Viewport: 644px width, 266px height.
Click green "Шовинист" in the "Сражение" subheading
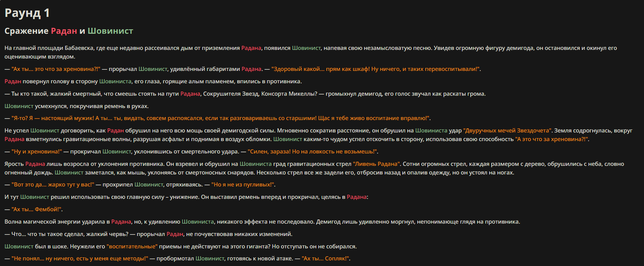[x=110, y=31]
